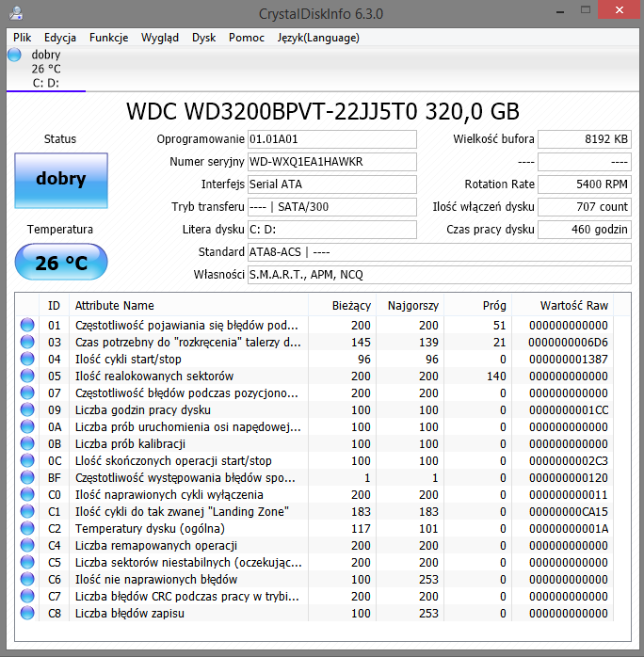This screenshot has width=644, height=657.
Task: Open the Język(Language) menu
Action: pyautogui.click(x=318, y=38)
